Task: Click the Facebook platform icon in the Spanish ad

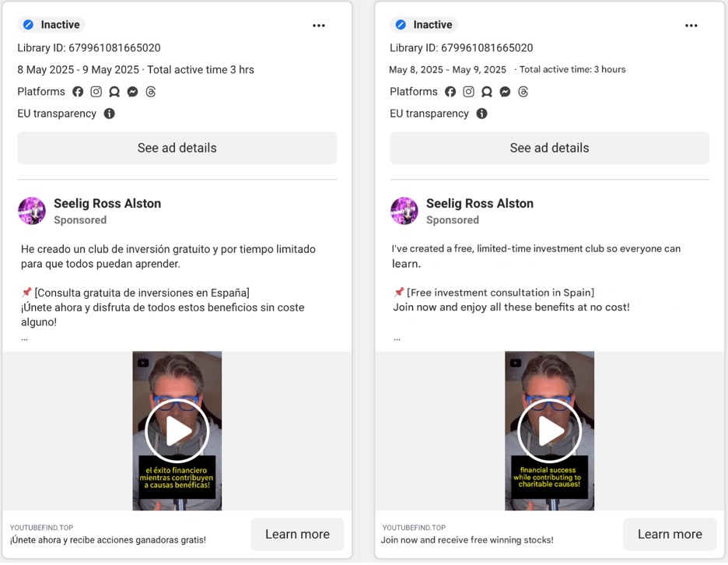Action: click(78, 92)
